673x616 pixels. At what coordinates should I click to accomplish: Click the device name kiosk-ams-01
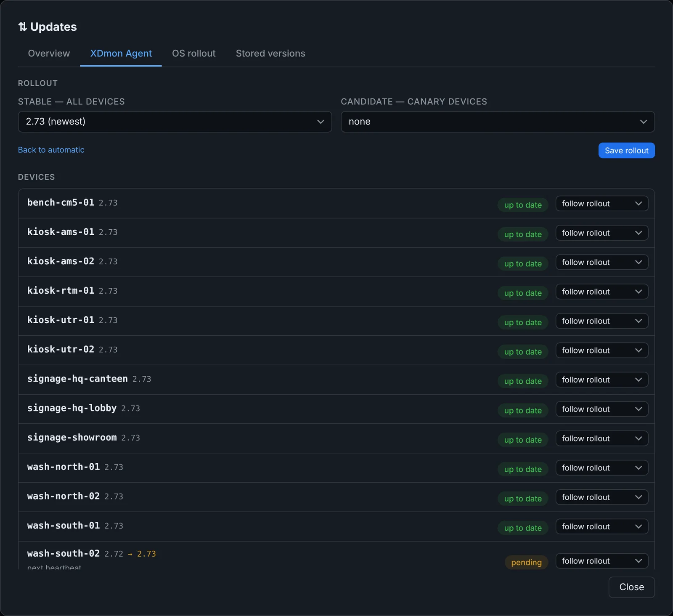point(61,232)
